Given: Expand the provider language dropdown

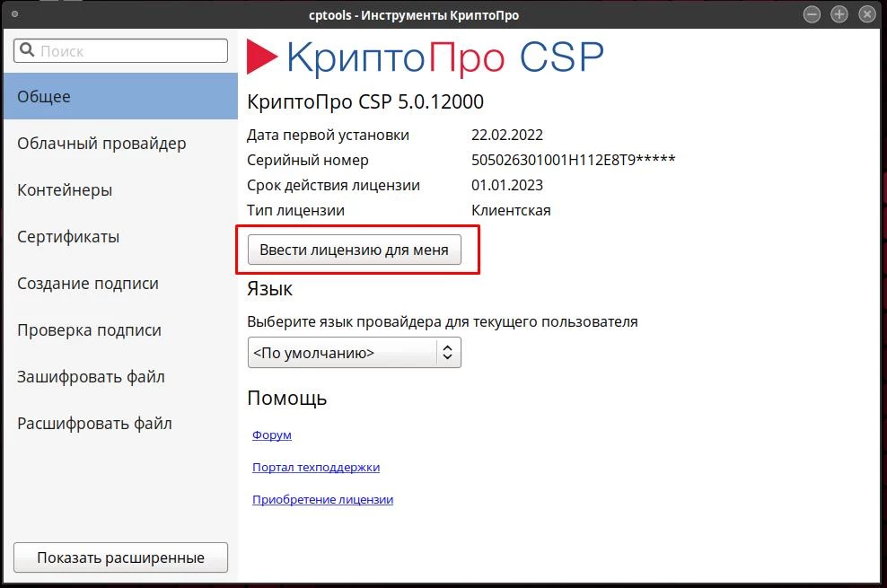Looking at the screenshot, I should click(x=354, y=353).
